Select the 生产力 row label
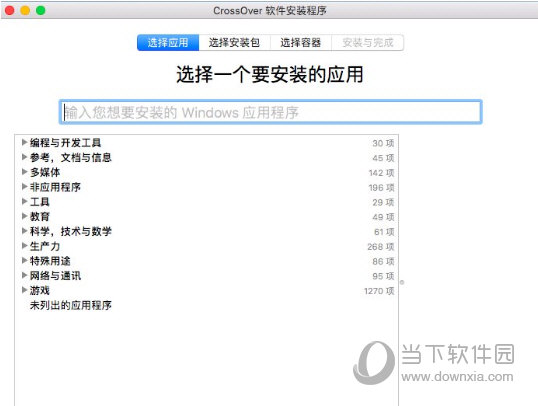 pos(45,246)
